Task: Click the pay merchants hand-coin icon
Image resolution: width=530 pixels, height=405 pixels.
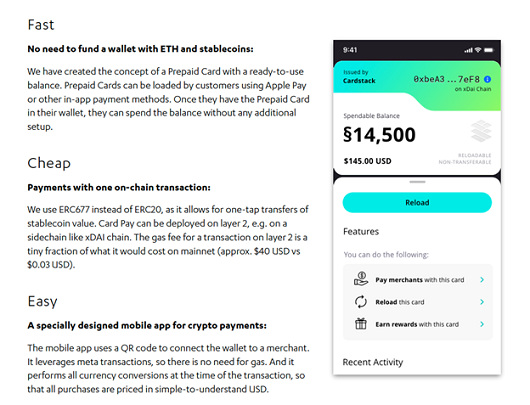Action: [x=361, y=279]
